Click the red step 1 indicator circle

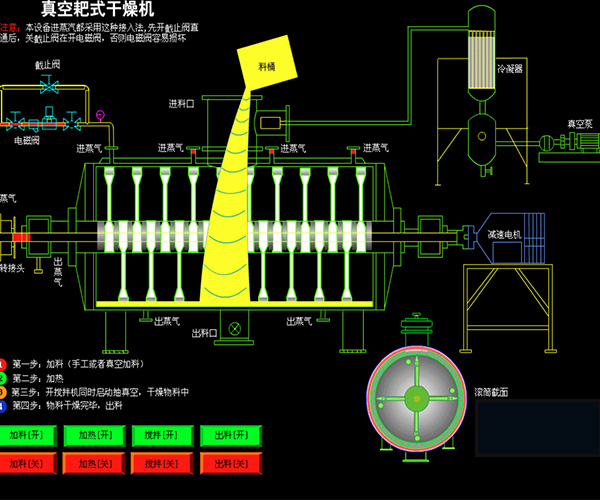[3, 364]
